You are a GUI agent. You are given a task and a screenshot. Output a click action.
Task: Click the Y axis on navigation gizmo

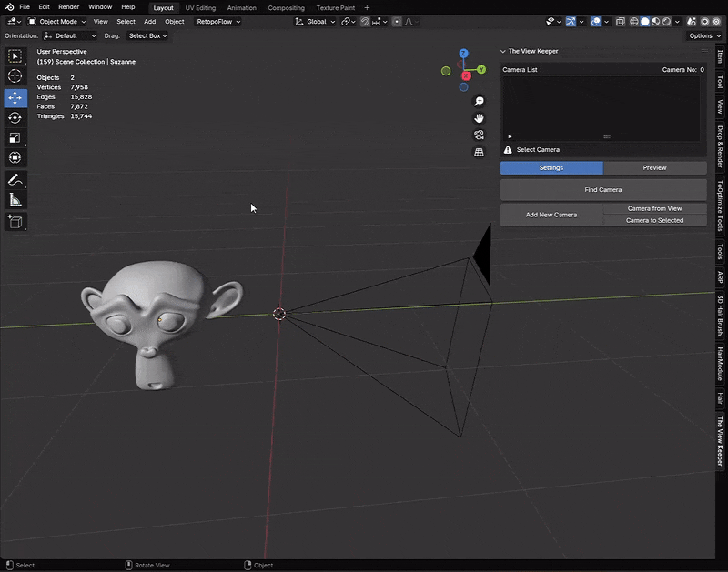(x=481, y=70)
